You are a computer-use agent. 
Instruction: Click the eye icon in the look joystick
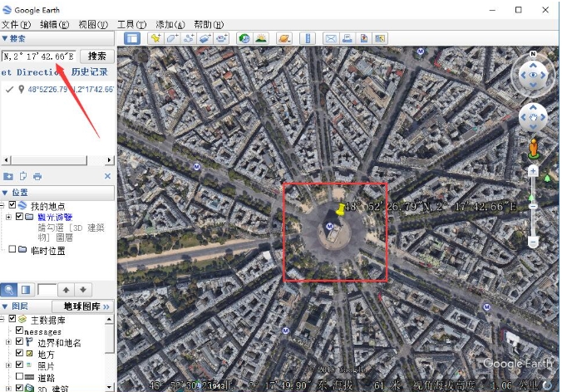(533, 75)
